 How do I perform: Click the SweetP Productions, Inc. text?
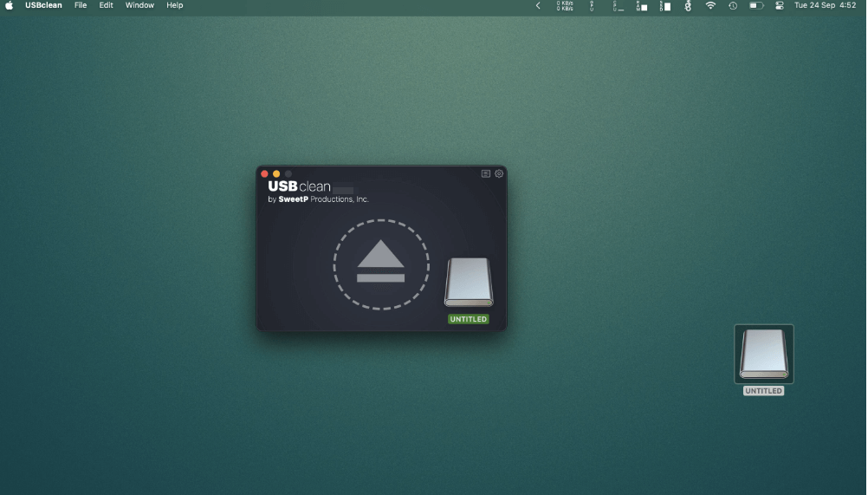pyautogui.click(x=323, y=199)
